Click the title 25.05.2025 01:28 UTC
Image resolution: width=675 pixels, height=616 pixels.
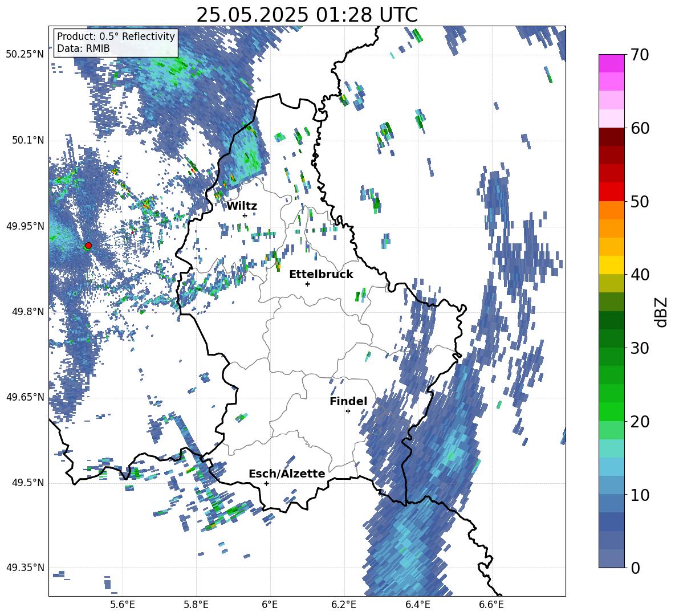[x=307, y=15]
